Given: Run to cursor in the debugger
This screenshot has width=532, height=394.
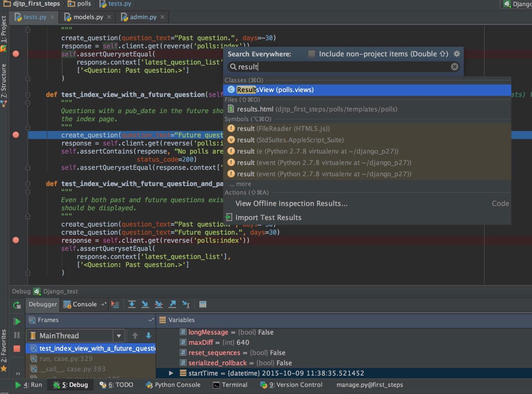Looking at the screenshot, I should (x=186, y=304).
